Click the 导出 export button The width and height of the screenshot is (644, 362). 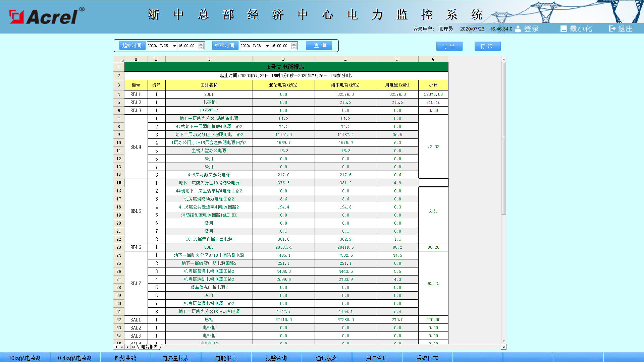[449, 46]
